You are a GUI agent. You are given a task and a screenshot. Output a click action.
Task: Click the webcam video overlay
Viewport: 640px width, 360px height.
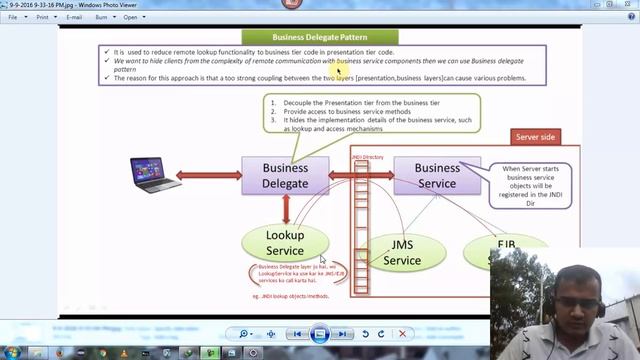pos(565,304)
